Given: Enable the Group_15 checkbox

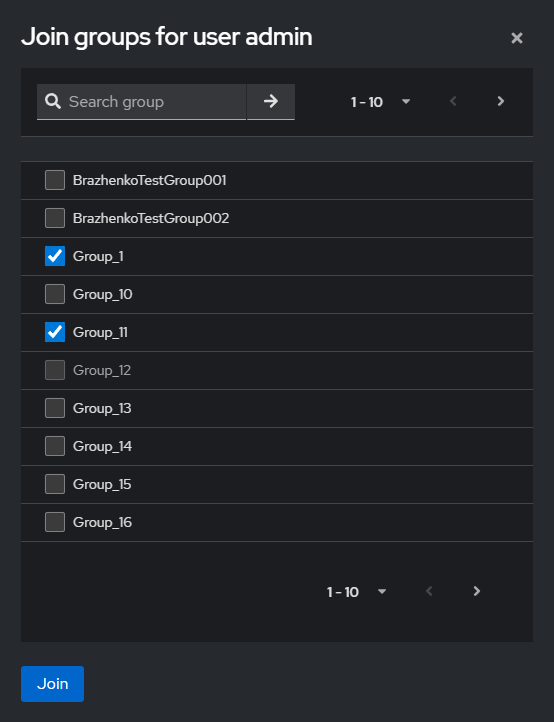Looking at the screenshot, I should 55,484.
